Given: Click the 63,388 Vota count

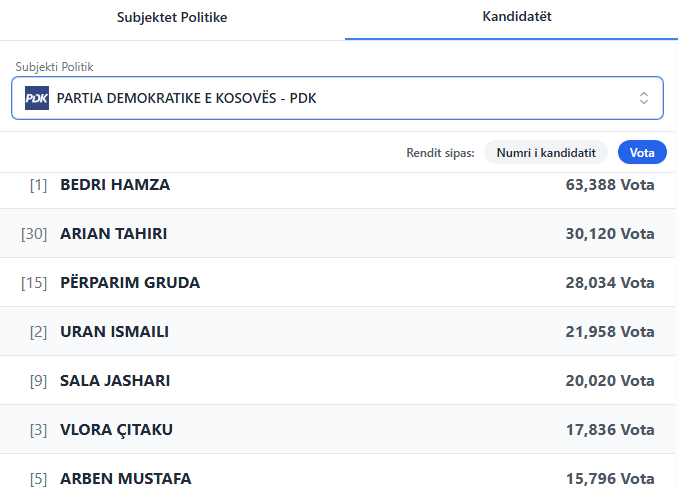Looking at the screenshot, I should point(609,185).
